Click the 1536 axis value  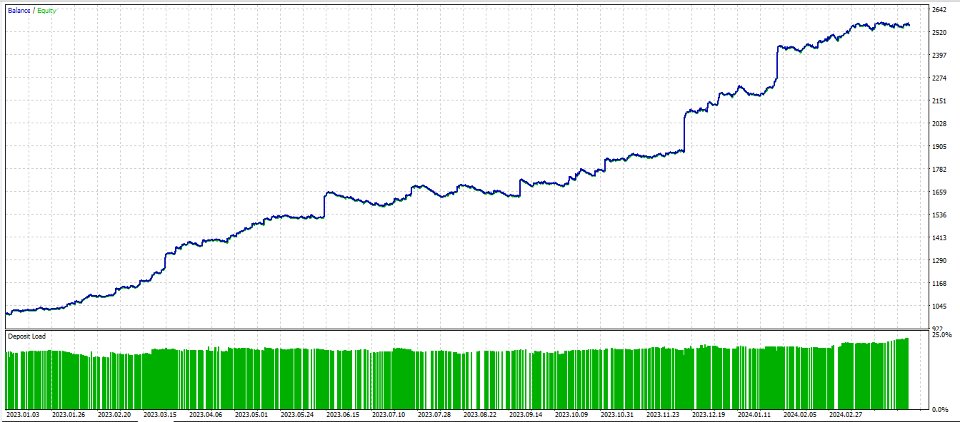[939, 215]
